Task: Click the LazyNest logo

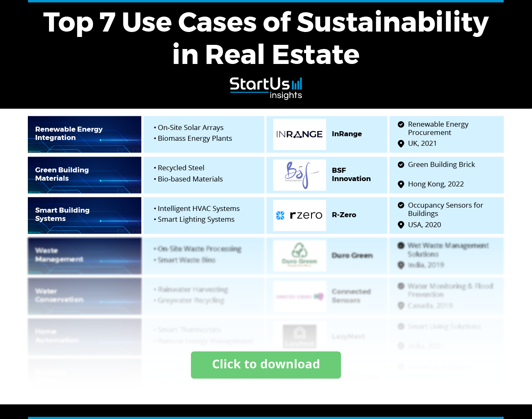Action: coord(299,336)
